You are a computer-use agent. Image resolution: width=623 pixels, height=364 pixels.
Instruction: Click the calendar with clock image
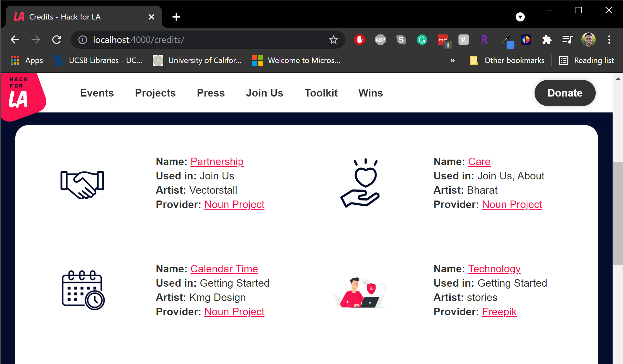point(83,290)
